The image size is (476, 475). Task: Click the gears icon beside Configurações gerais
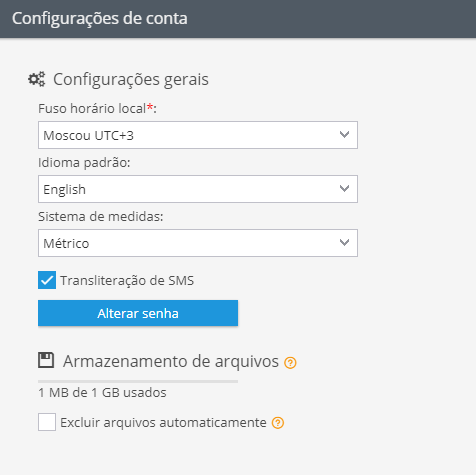point(37,79)
